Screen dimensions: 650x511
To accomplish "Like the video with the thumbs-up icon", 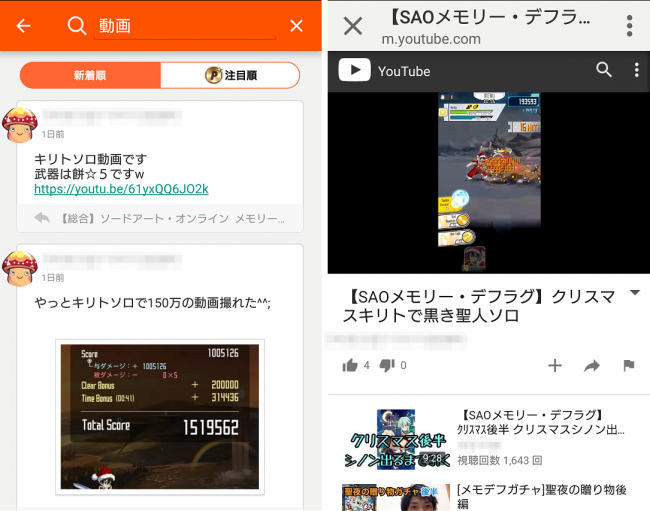I will 350,365.
